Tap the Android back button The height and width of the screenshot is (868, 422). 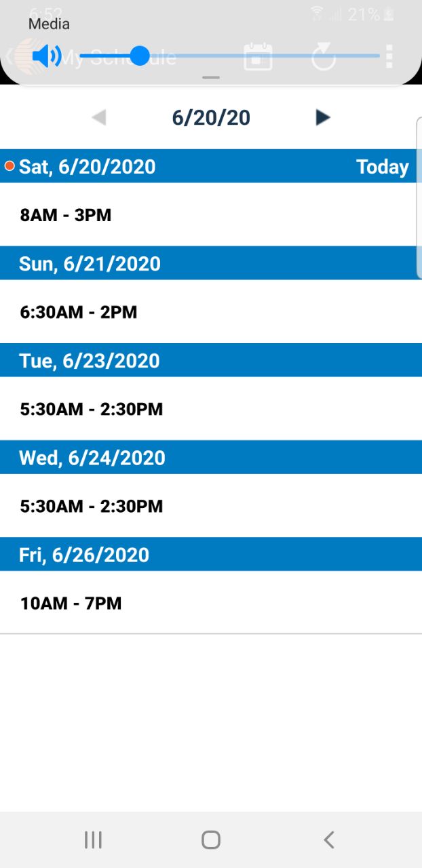(x=329, y=840)
